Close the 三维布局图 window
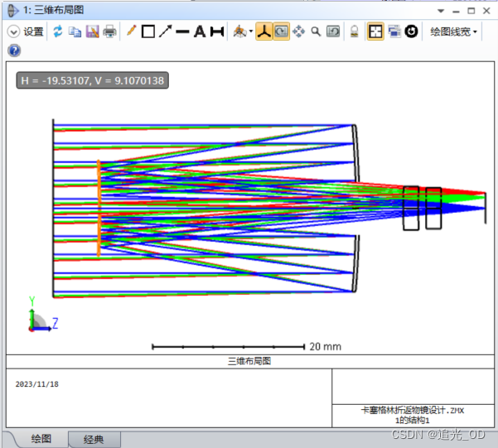 486,11
